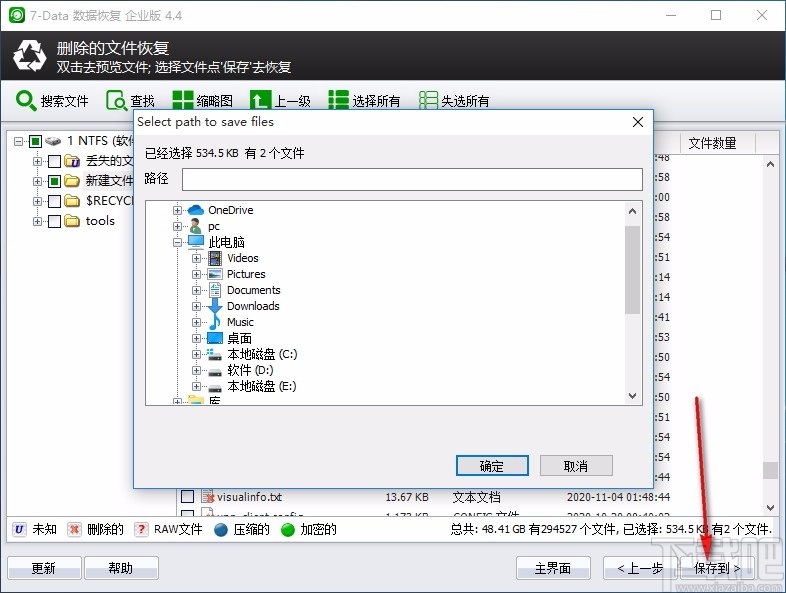The width and height of the screenshot is (786, 593).
Task: Expand the 本地磁盘 (E:) node
Action: tap(196, 386)
